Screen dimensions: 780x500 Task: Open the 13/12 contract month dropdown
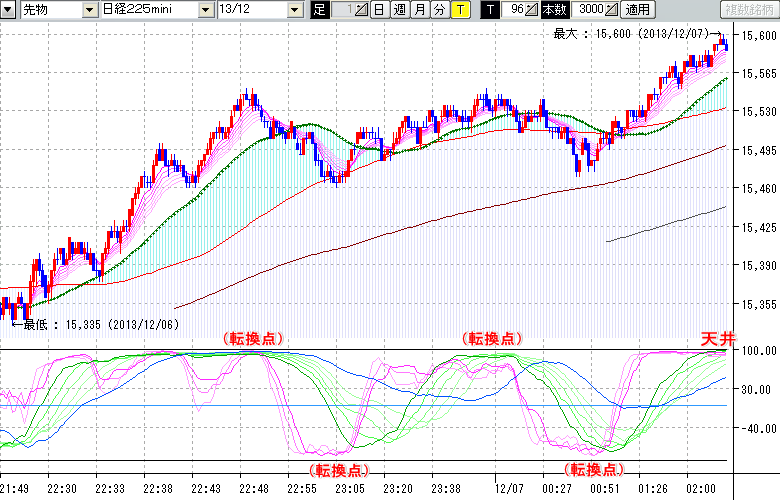pyautogui.click(x=294, y=9)
